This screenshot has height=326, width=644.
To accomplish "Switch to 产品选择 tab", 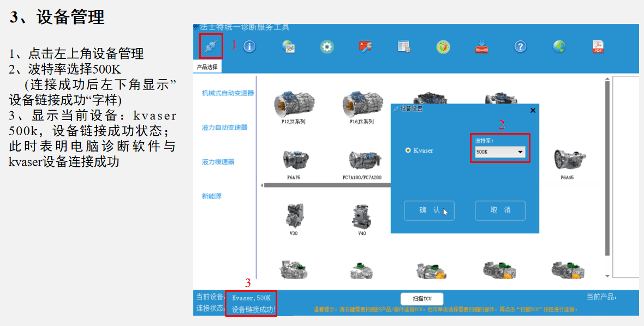I will pyautogui.click(x=207, y=67).
